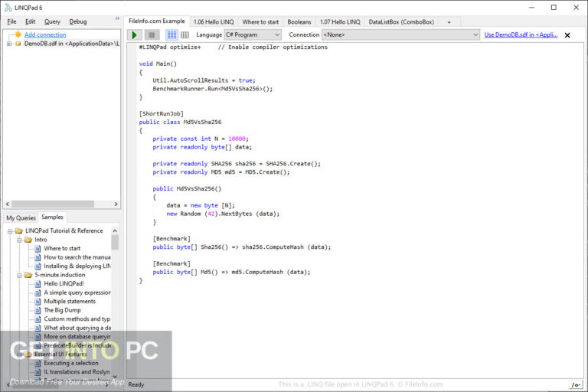Select the Samples tab
The height and width of the screenshot is (392, 588).
tap(53, 217)
